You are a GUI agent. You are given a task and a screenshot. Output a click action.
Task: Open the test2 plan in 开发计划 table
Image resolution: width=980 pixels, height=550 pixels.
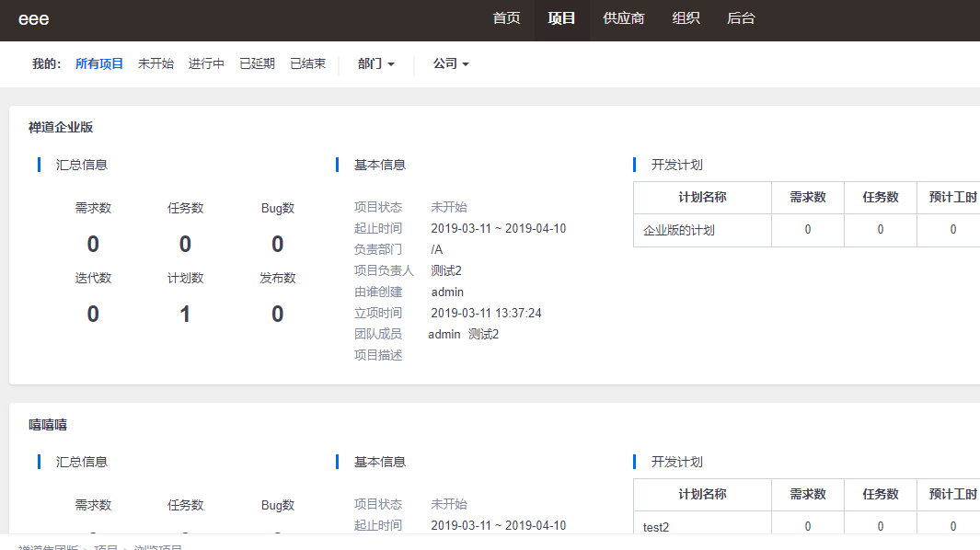pyautogui.click(x=656, y=527)
